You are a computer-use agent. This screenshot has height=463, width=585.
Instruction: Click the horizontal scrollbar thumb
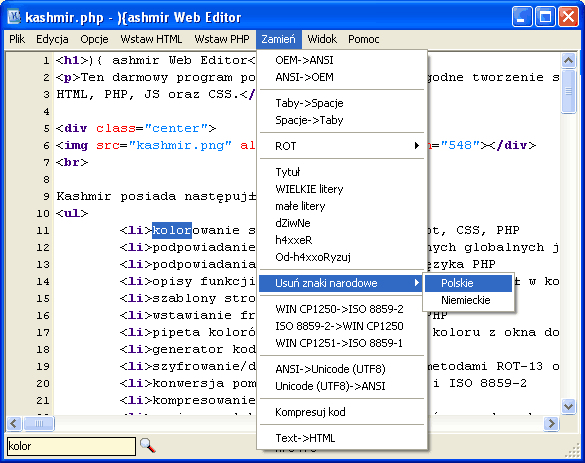pyautogui.click(x=39, y=423)
